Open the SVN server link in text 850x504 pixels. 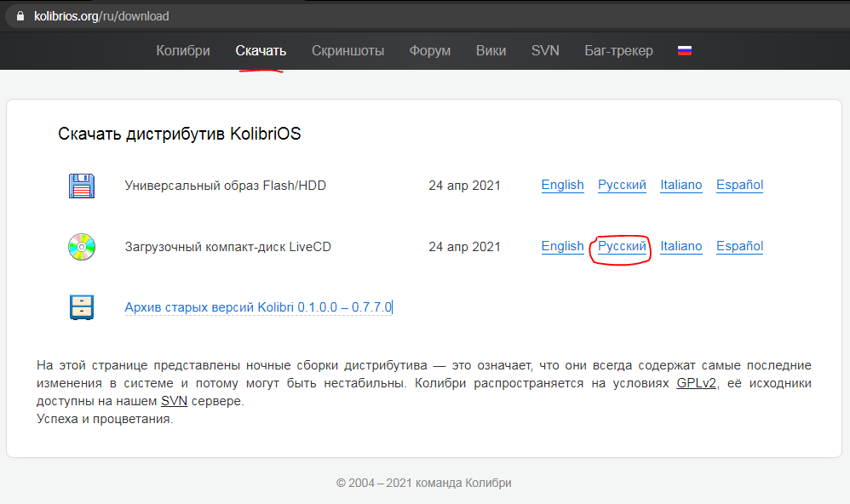(174, 400)
